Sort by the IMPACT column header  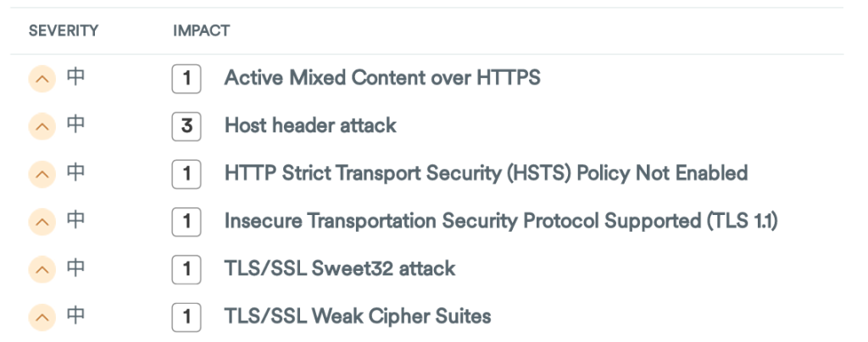(201, 31)
